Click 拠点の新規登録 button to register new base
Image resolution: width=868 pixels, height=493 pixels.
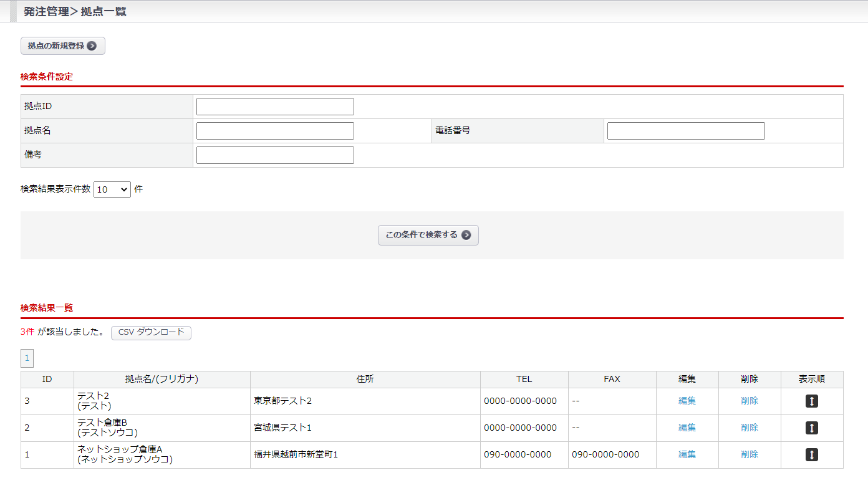(63, 46)
